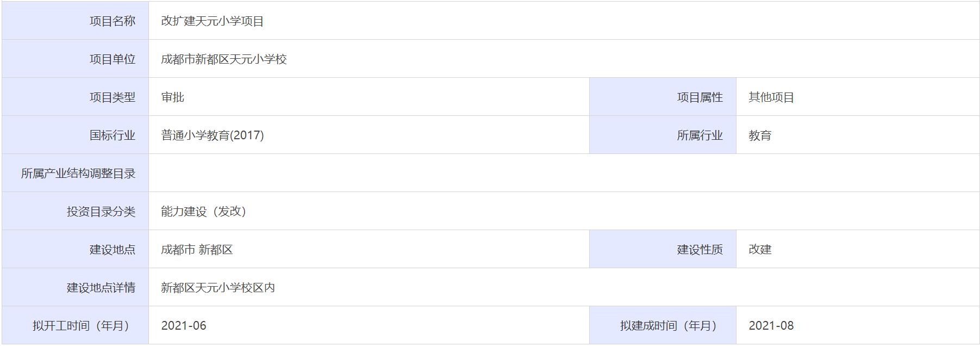Click the 普通小学教育(2017) industry value

pos(213,135)
